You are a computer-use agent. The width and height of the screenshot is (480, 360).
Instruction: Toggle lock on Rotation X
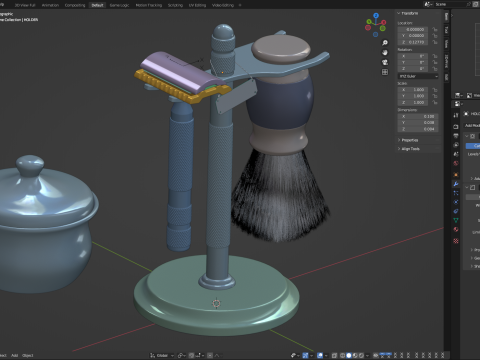tap(435, 56)
